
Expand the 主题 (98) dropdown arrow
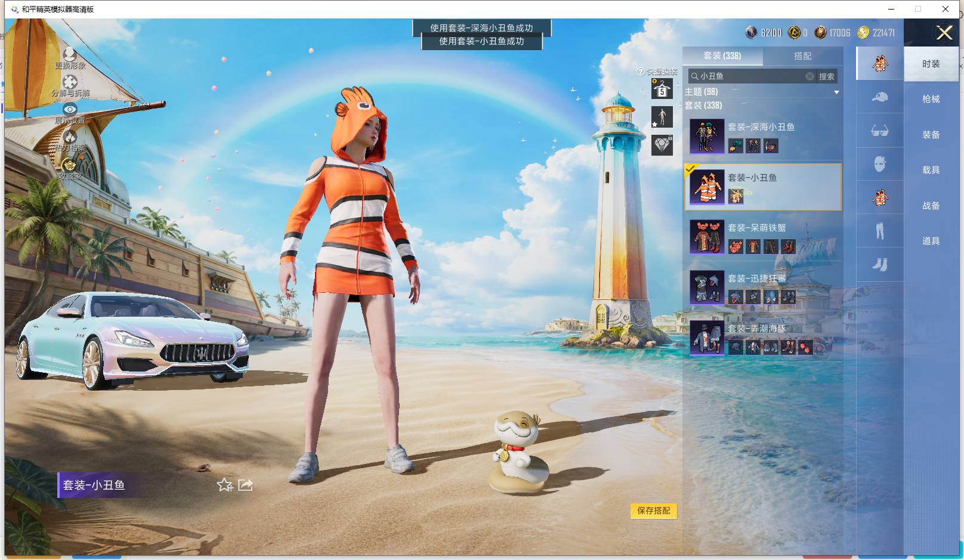point(836,92)
